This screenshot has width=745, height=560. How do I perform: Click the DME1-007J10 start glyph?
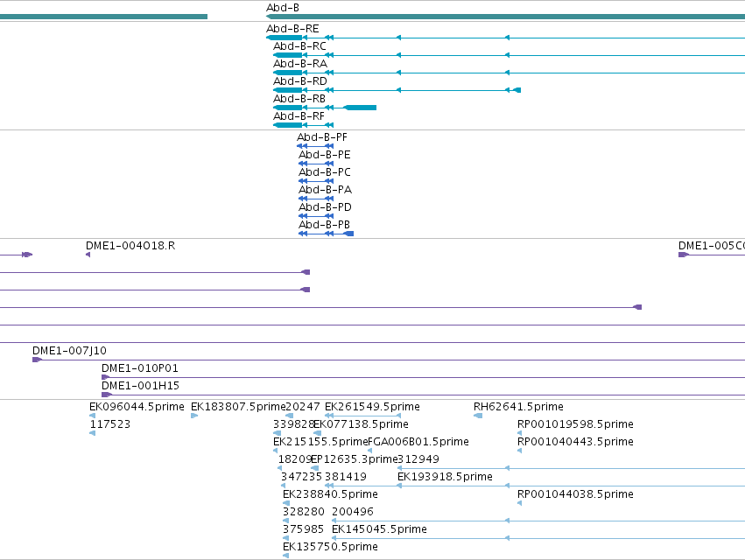click(37, 360)
